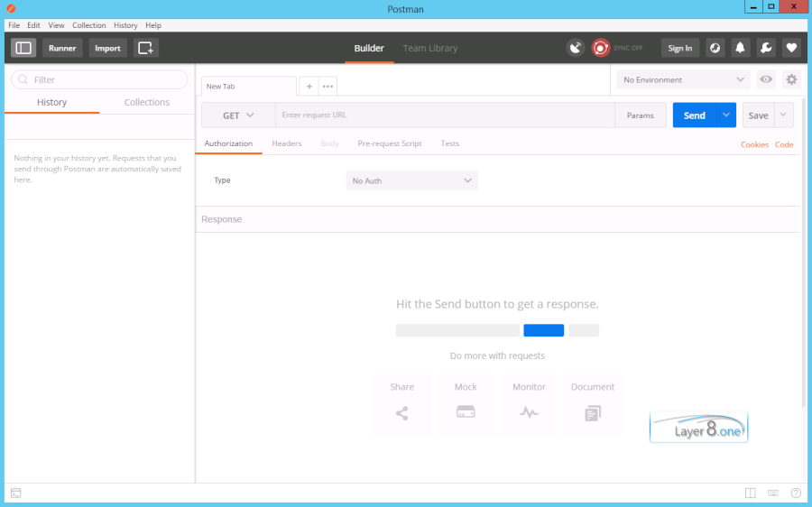Open the Collection menu
The height and width of the screenshot is (507, 812).
89,25
